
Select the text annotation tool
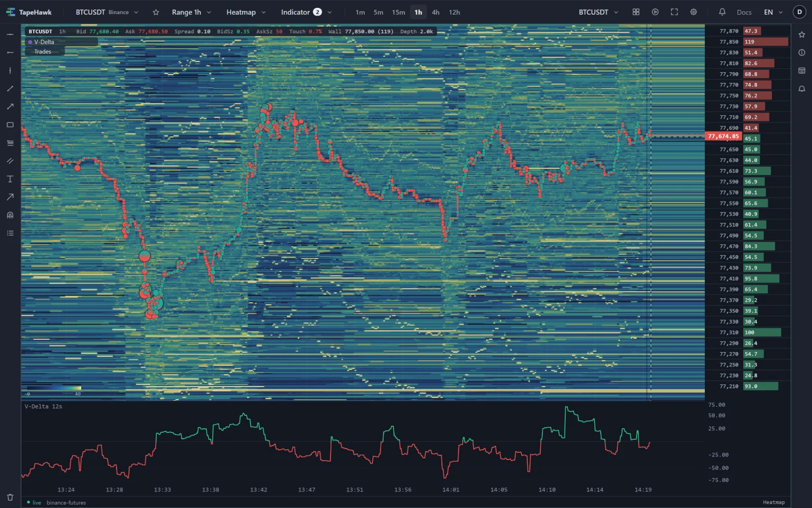pyautogui.click(x=10, y=179)
